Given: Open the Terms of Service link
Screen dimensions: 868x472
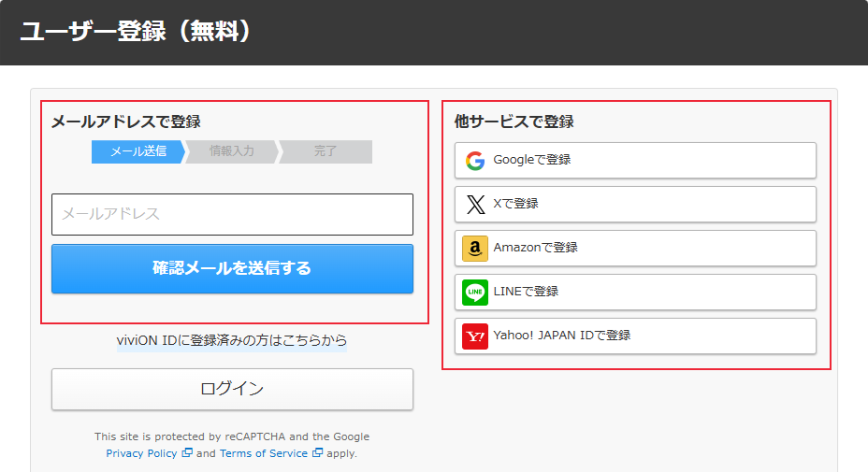Looking at the screenshot, I should coord(263,453).
